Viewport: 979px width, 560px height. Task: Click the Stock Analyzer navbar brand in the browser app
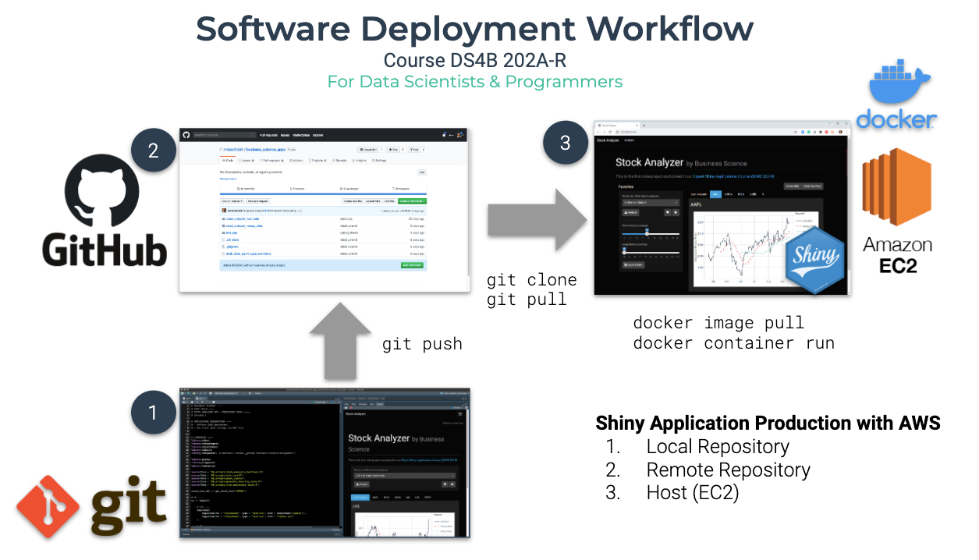[608, 141]
